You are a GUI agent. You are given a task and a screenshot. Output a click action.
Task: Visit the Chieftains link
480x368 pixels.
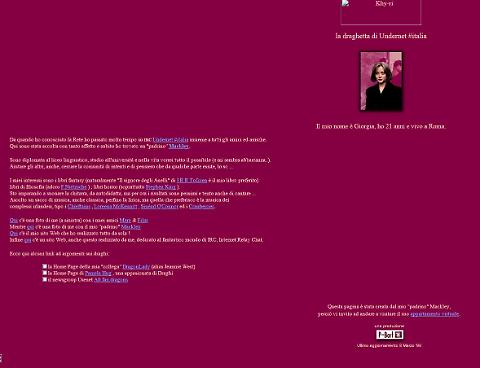coord(79,207)
